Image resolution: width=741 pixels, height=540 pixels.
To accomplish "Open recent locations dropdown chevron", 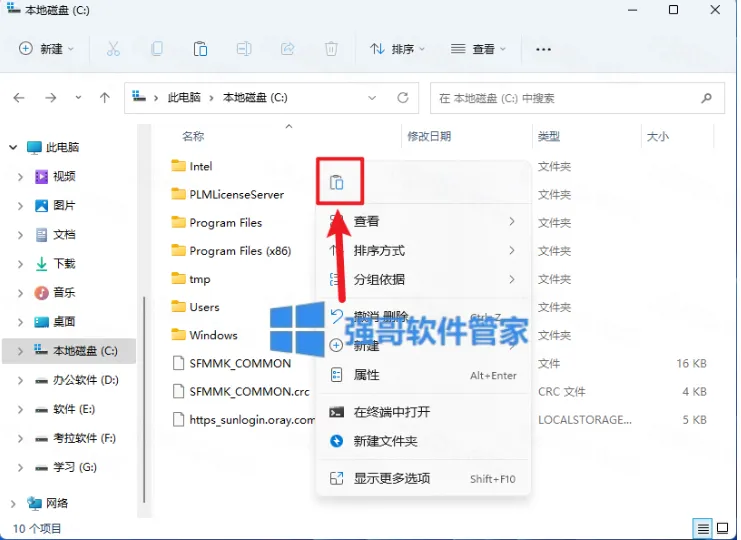I will 78,98.
